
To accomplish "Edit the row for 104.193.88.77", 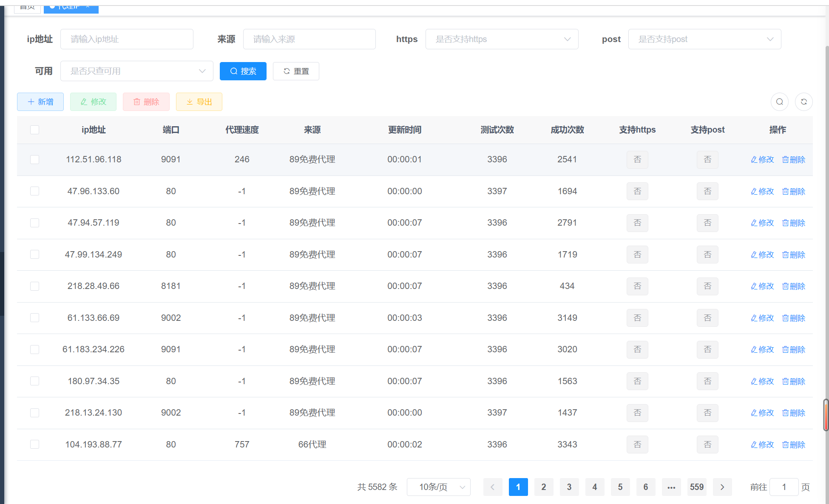I will click(x=762, y=445).
